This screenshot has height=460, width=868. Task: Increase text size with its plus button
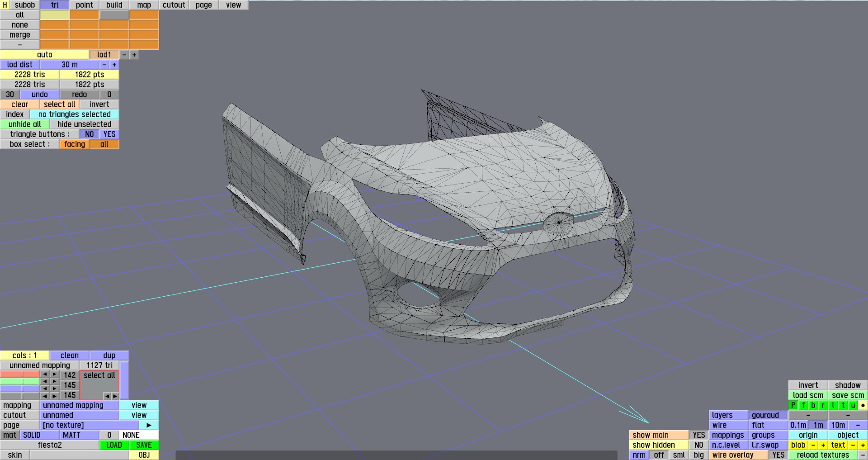[x=863, y=445]
